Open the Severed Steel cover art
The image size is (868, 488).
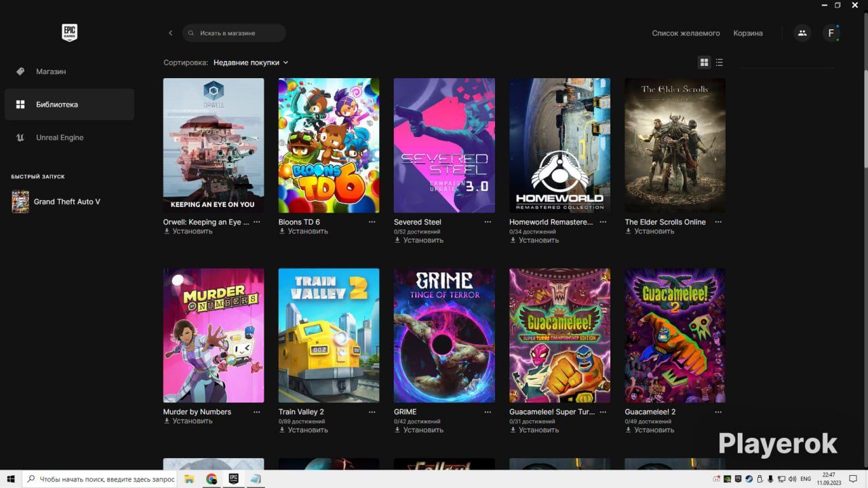click(x=444, y=145)
